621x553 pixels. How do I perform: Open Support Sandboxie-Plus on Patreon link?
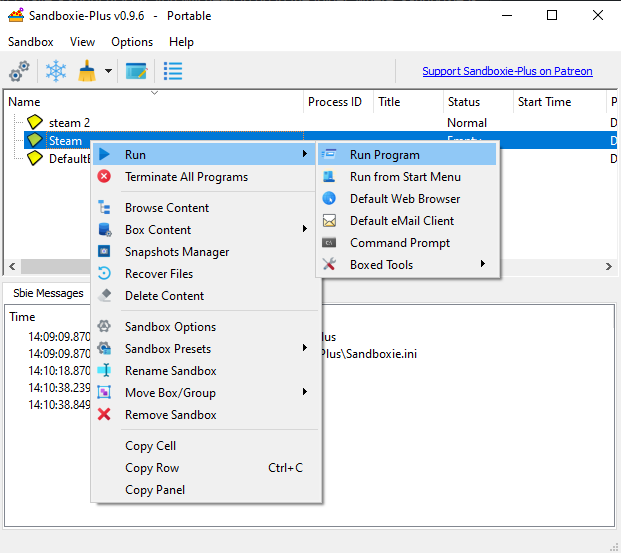click(507, 71)
